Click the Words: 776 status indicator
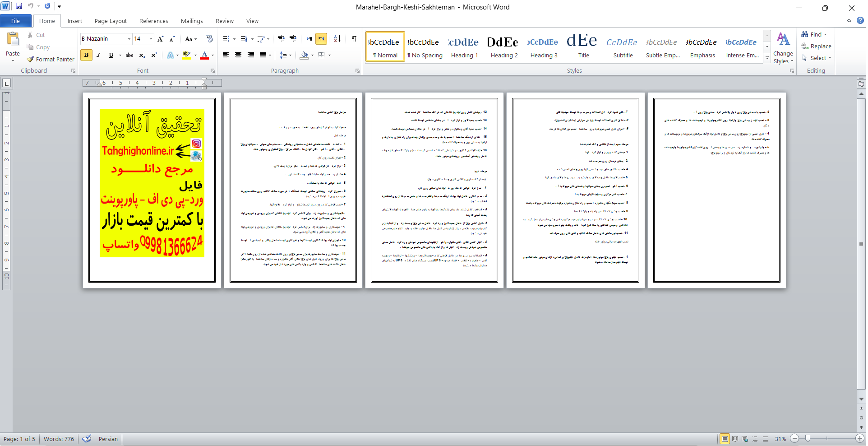The width and height of the screenshot is (868, 446). coord(59,439)
